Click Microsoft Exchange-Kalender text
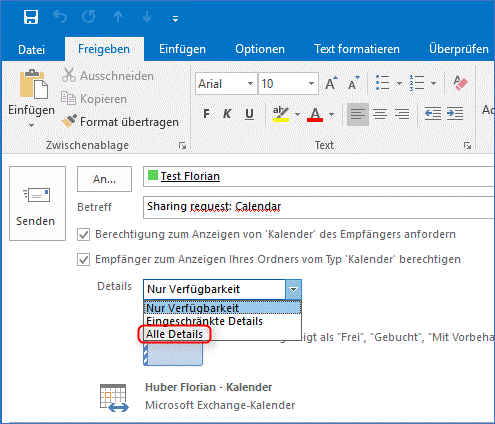 coord(220,405)
